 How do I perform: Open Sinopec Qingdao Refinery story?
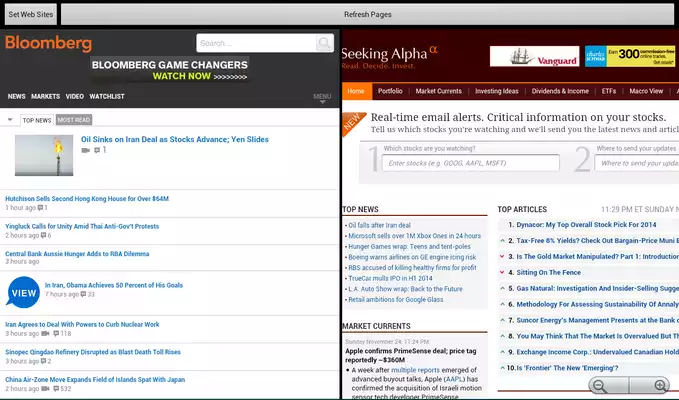click(93, 352)
